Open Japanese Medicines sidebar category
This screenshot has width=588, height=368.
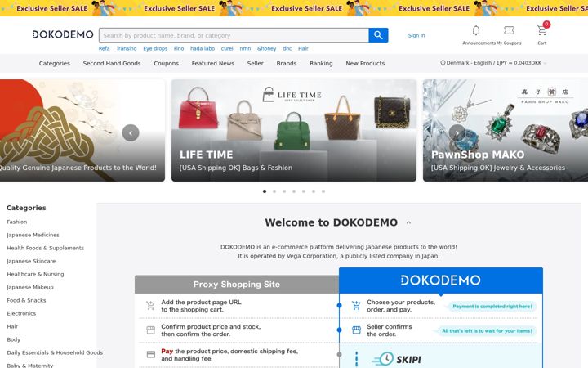tap(33, 235)
